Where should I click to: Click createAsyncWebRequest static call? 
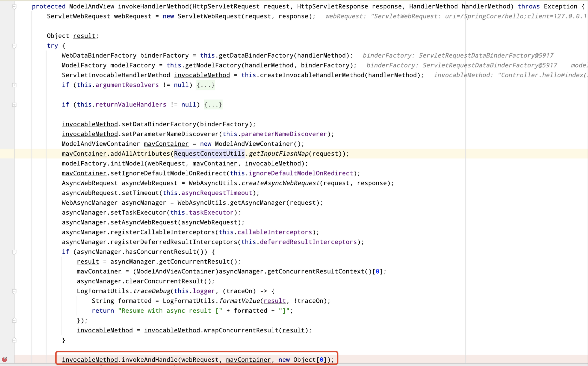(280, 183)
